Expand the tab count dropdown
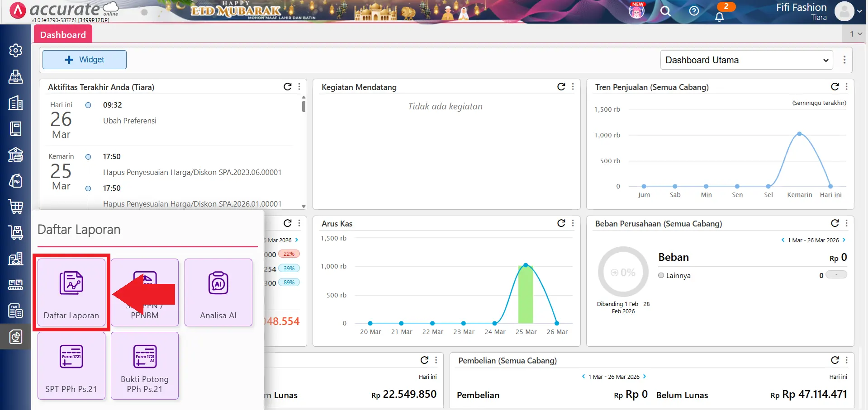Image resolution: width=868 pixels, height=410 pixels. (855, 34)
